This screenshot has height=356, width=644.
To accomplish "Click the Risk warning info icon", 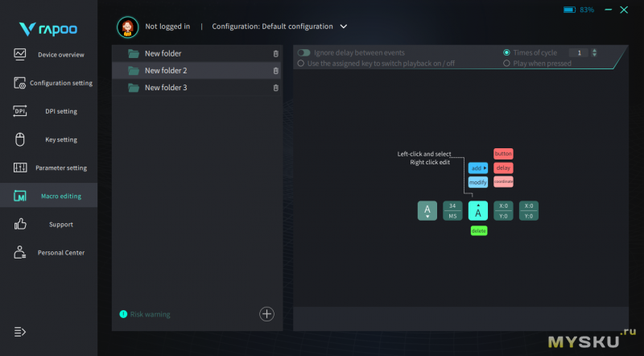I will pyautogui.click(x=123, y=314).
